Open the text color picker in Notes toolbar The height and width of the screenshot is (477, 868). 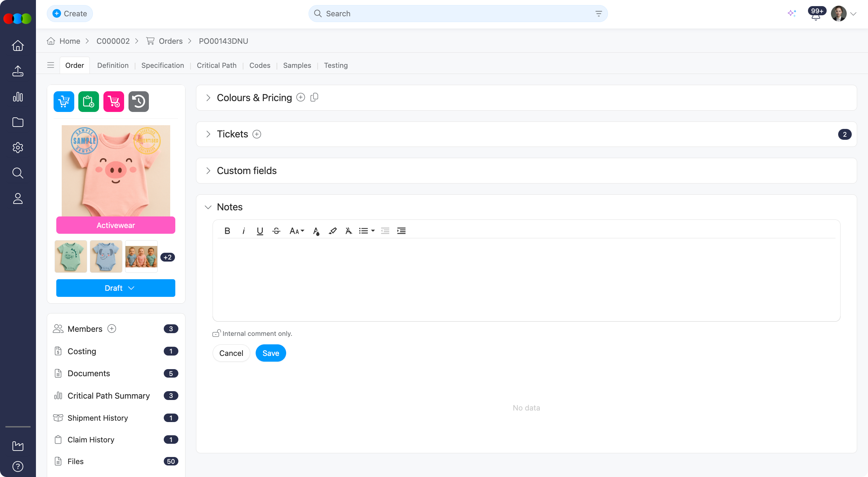(316, 231)
